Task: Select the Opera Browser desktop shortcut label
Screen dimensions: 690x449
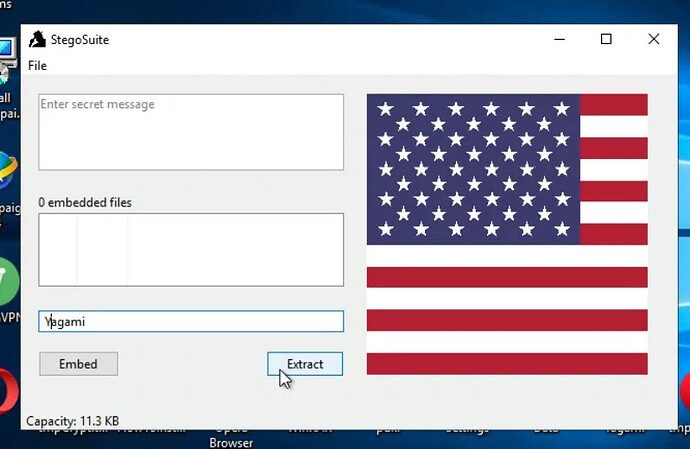Action: (230, 436)
